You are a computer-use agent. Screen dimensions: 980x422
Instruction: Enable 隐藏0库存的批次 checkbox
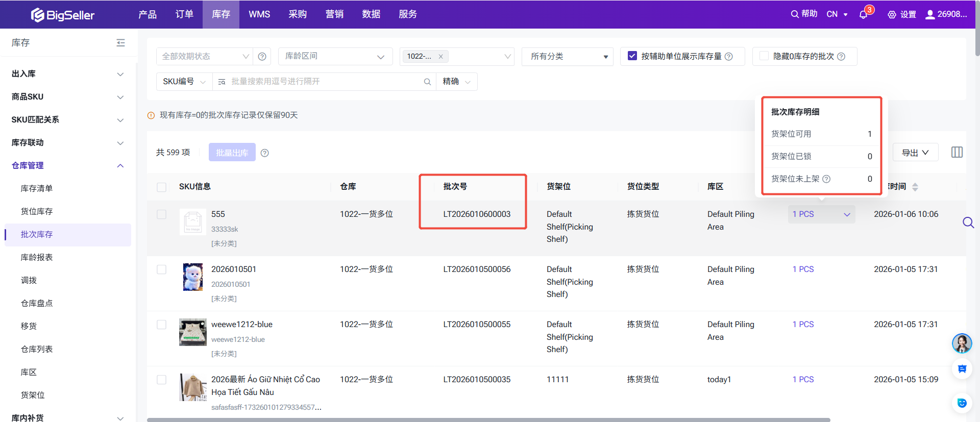(x=764, y=56)
